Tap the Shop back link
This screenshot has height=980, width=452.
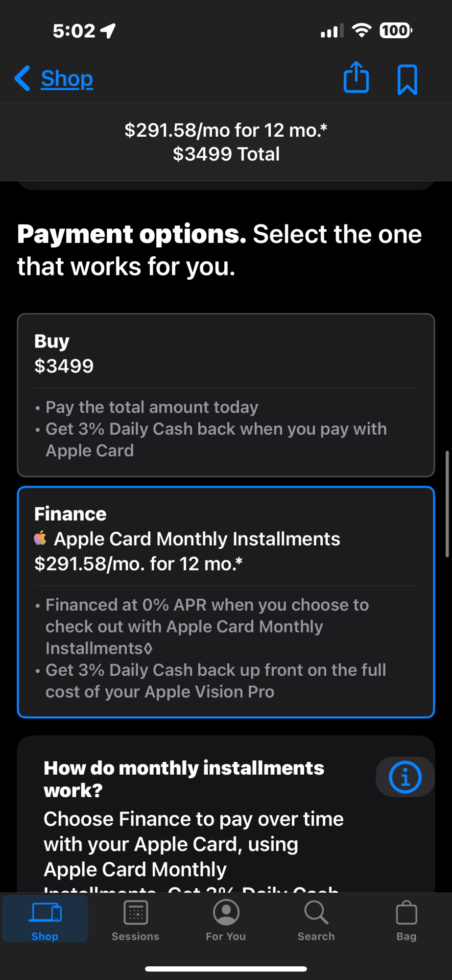pos(67,78)
